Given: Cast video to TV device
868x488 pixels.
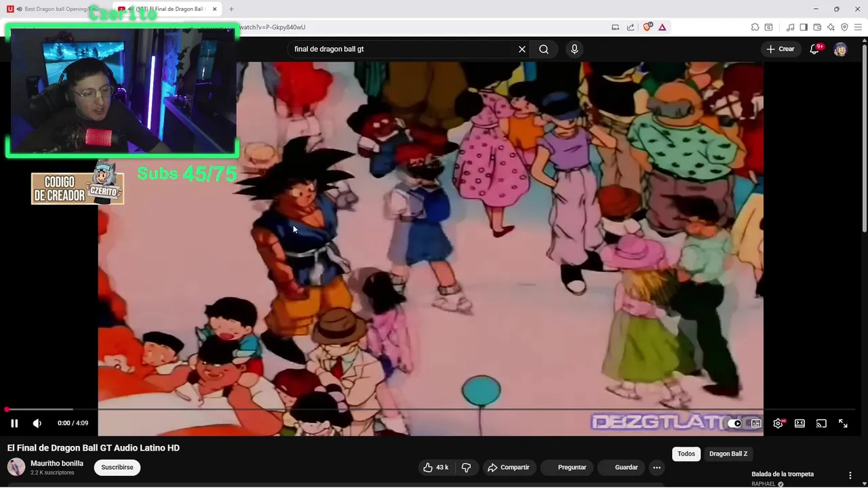Looking at the screenshot, I should (x=821, y=424).
